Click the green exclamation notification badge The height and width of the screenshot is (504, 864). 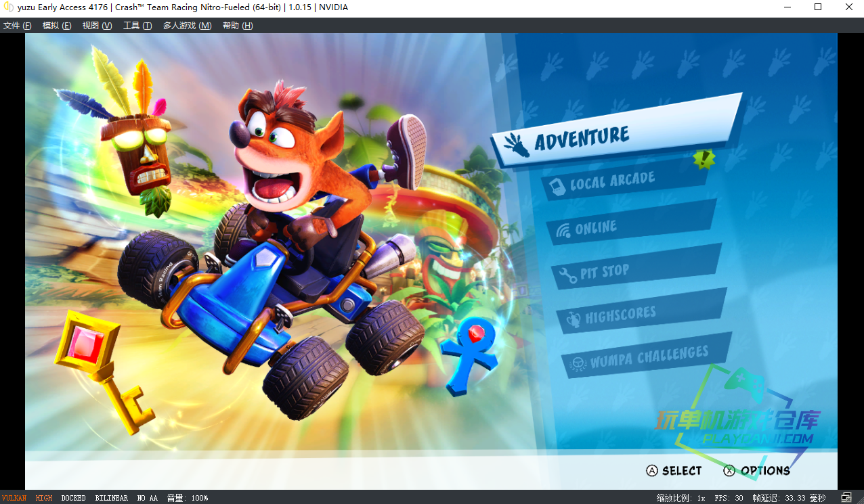tap(704, 159)
